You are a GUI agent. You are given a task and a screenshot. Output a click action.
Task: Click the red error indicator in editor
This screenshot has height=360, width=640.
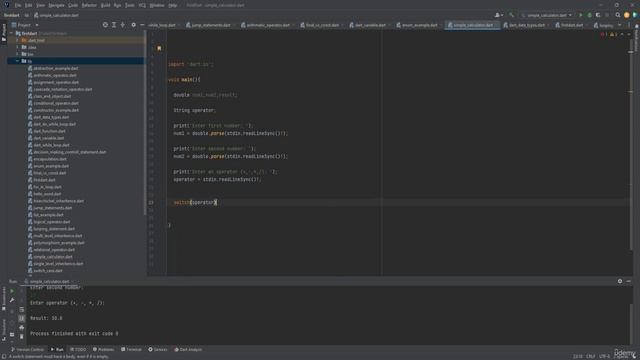point(604,35)
